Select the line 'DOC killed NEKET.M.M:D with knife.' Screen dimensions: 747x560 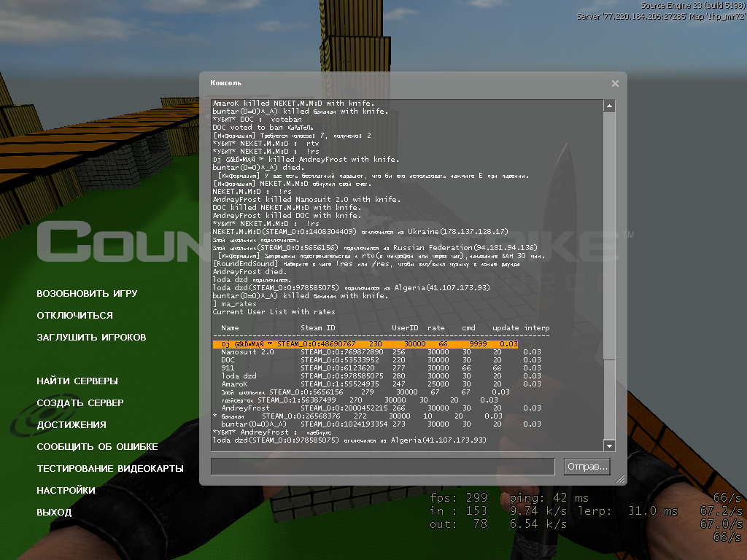click(x=287, y=208)
